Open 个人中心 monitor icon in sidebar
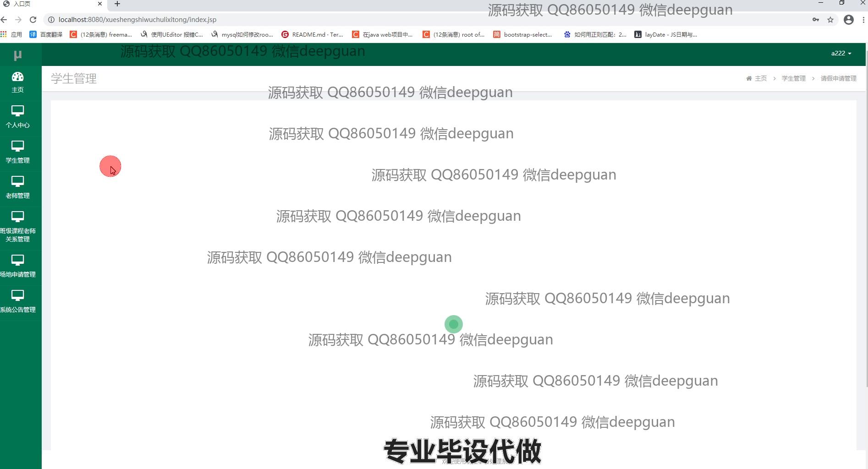Screen dimensions: 868x469 tap(17, 111)
